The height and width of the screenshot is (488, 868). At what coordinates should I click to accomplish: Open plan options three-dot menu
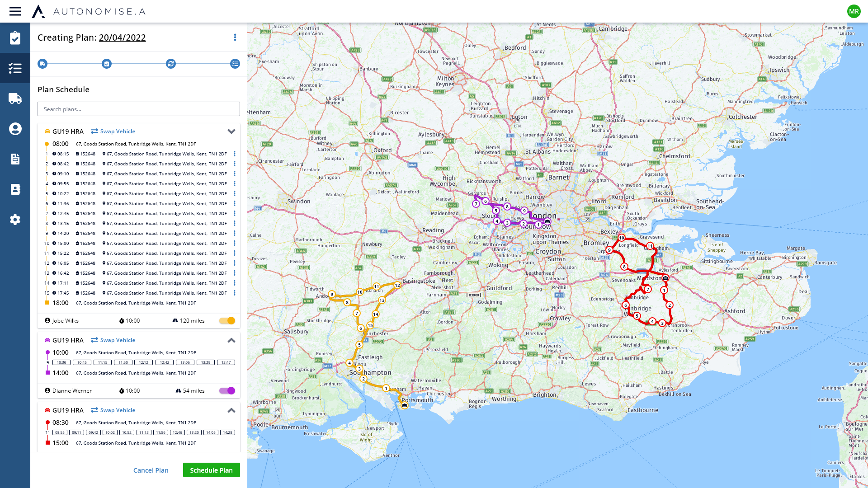point(235,38)
